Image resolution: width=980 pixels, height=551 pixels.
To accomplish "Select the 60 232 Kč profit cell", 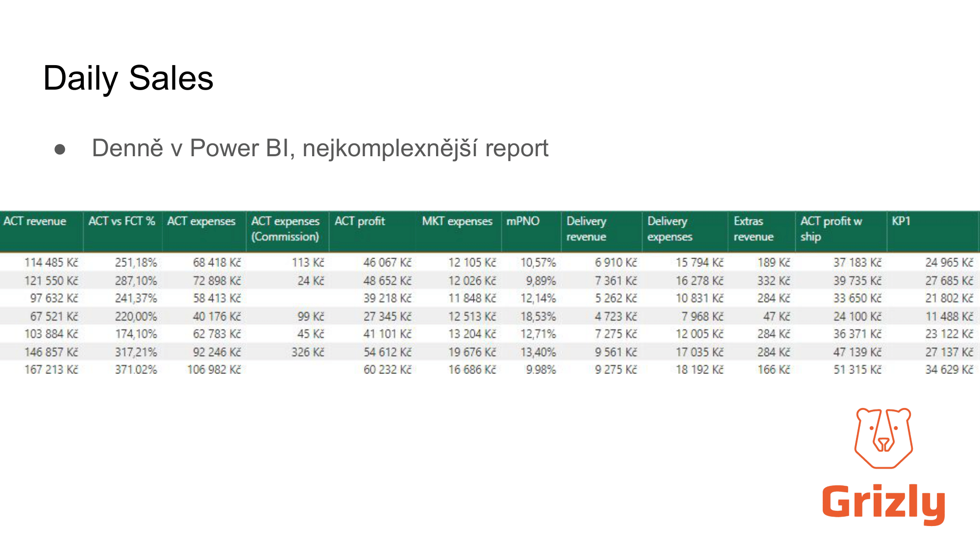I will (x=388, y=370).
